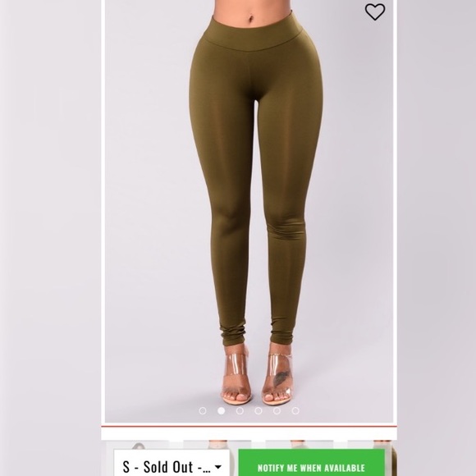Open the last carousel dot image
The width and height of the screenshot is (476, 476).
(295, 410)
